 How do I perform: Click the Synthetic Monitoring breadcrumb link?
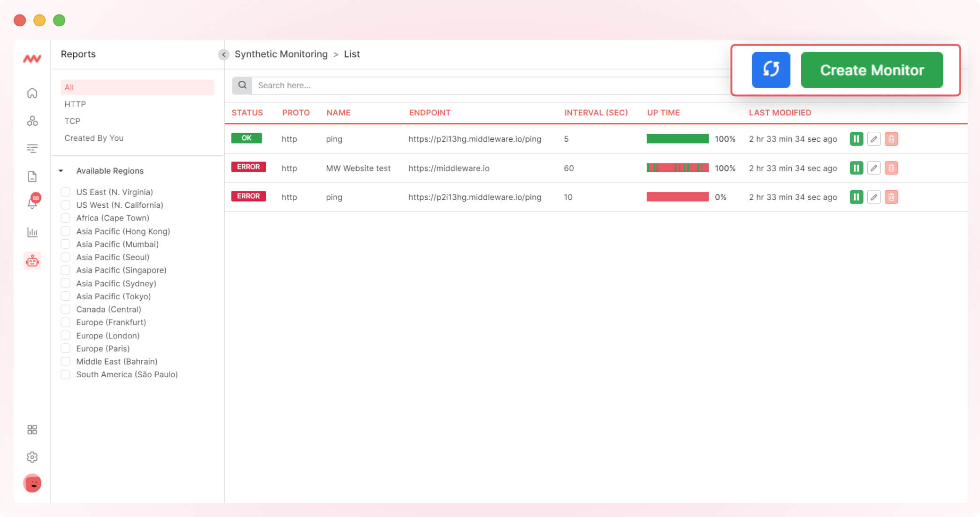(x=281, y=54)
